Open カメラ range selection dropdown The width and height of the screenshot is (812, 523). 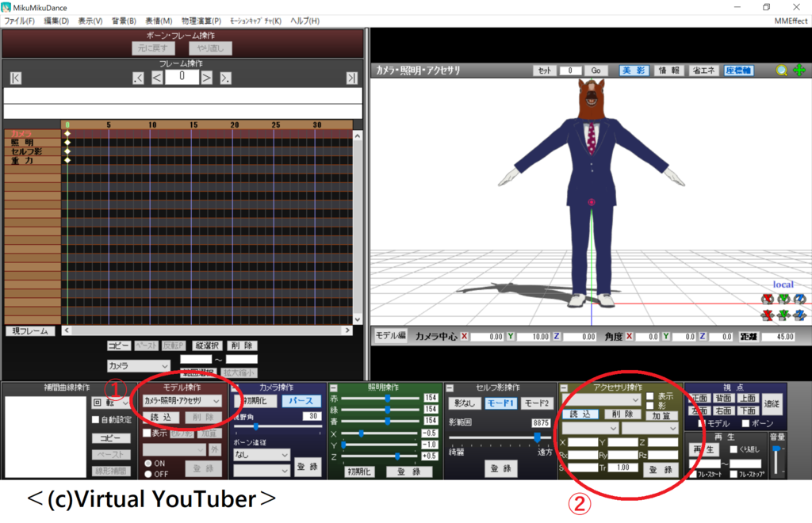coord(138,366)
